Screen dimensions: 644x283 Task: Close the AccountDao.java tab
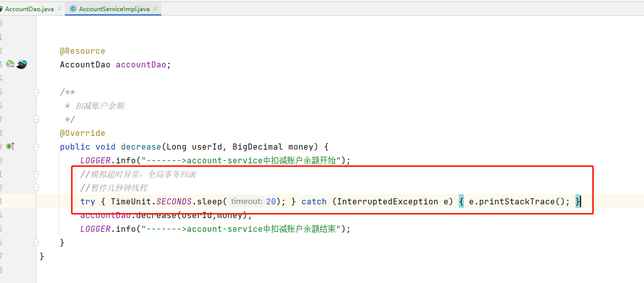tap(60, 9)
